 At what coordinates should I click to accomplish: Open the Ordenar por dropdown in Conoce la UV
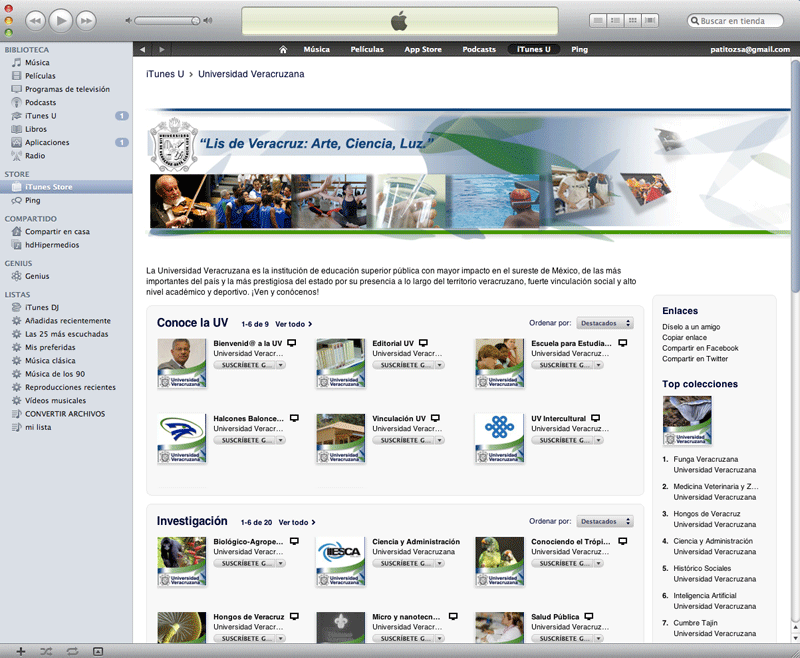[x=604, y=323]
